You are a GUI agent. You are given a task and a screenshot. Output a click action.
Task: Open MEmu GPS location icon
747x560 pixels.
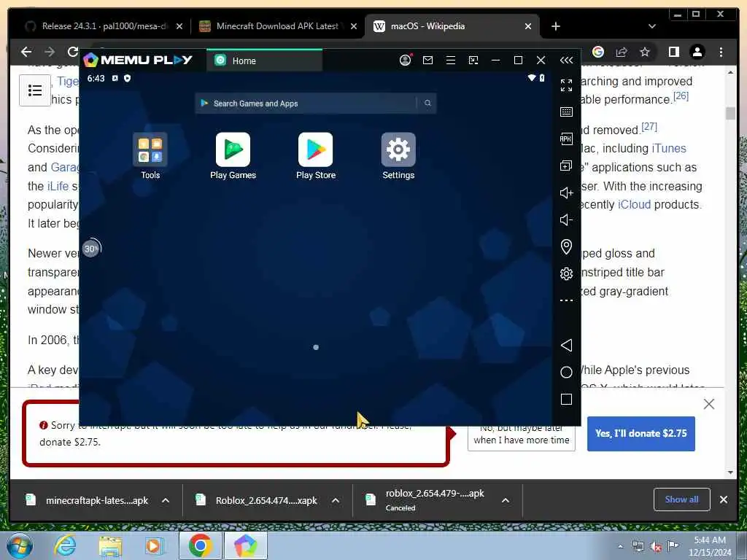pos(566,246)
